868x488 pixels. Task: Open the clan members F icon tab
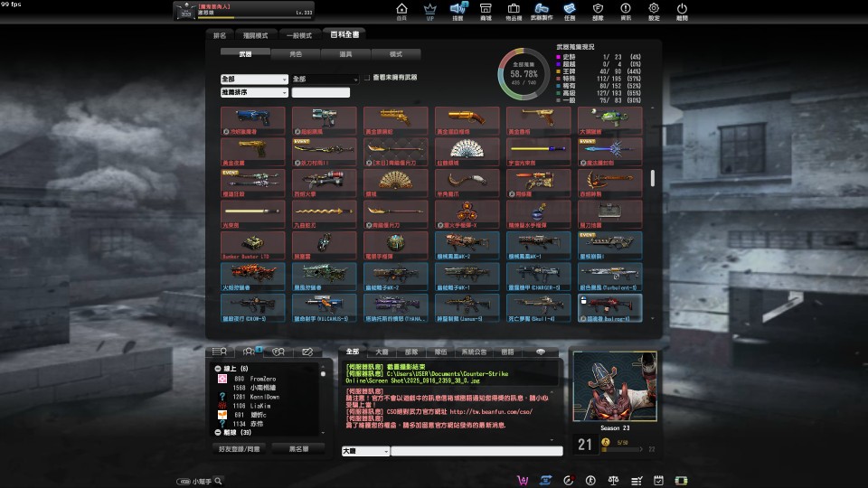click(278, 352)
